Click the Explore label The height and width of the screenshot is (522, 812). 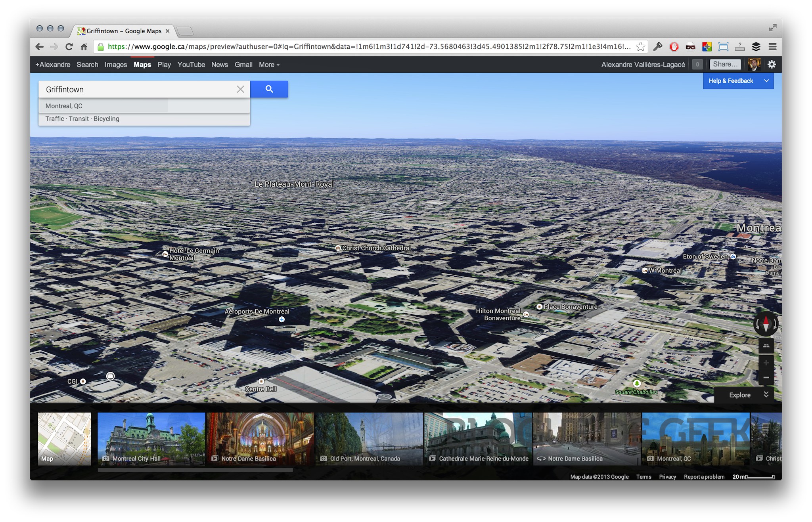tap(739, 395)
